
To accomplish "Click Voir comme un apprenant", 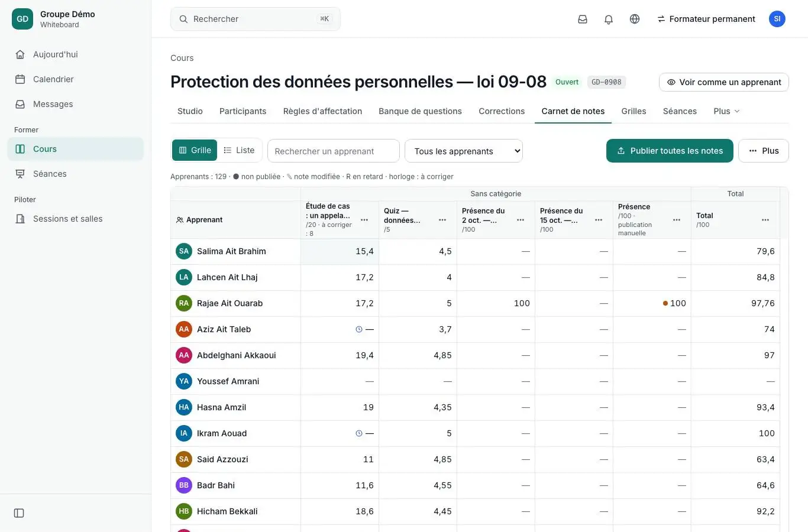I will pos(724,82).
